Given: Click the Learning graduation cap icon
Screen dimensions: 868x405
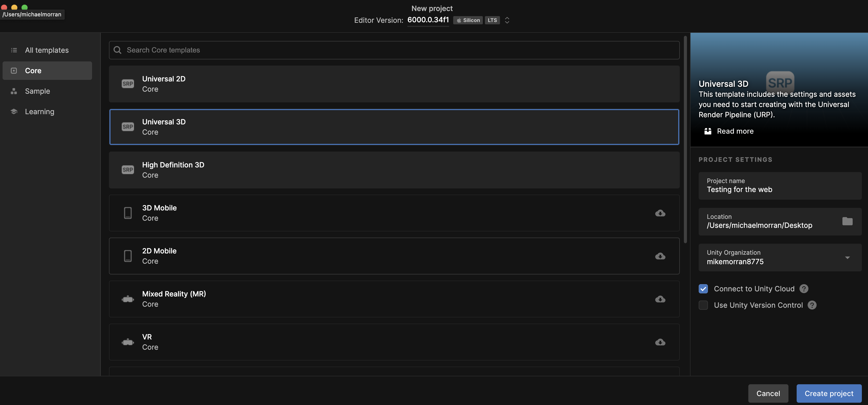Looking at the screenshot, I should pos(14,111).
